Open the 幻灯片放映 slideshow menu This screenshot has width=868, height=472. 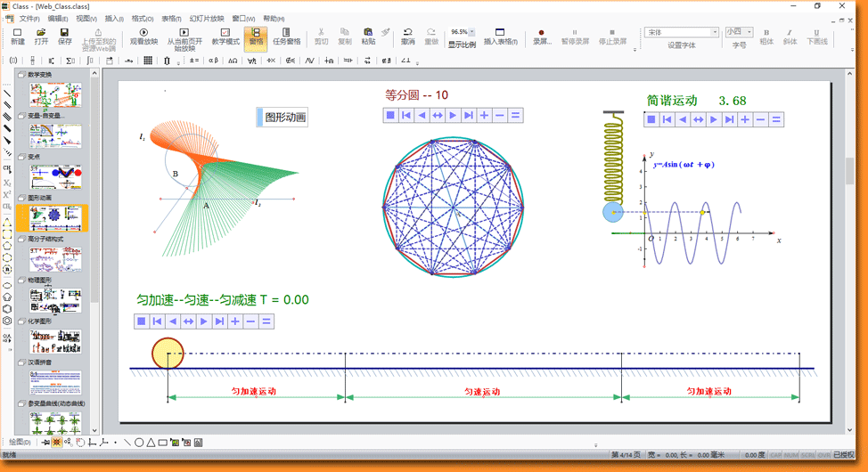click(206, 19)
